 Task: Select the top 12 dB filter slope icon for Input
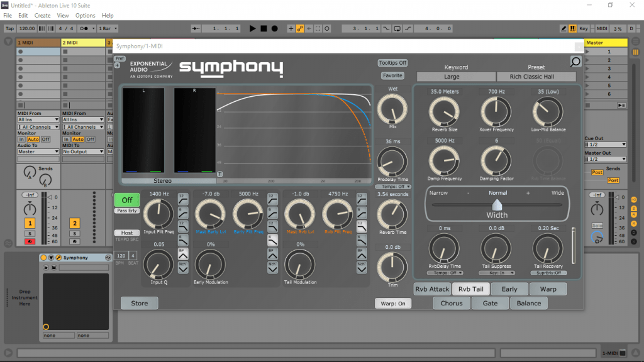tap(183, 199)
